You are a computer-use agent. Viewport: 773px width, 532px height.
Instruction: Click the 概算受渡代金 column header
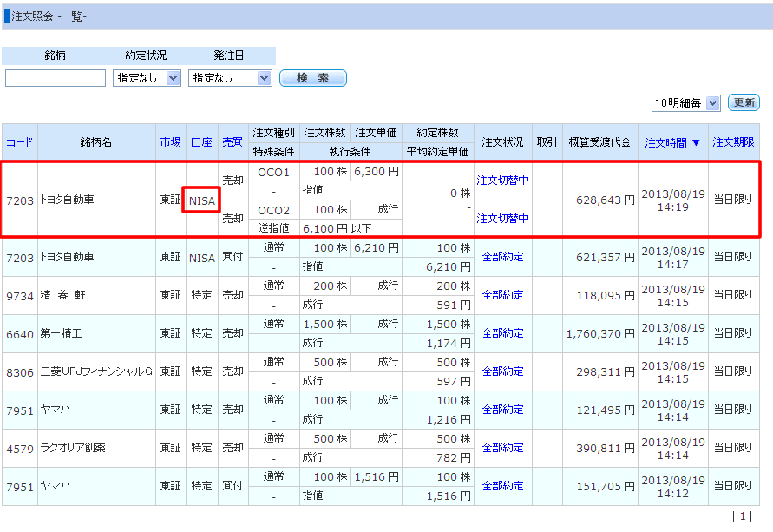600,142
